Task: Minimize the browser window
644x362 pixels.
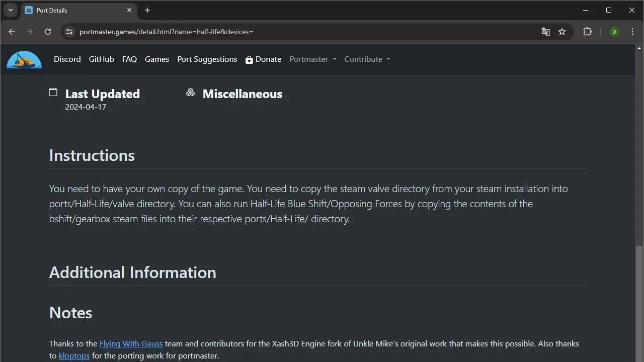Action: 586,10
